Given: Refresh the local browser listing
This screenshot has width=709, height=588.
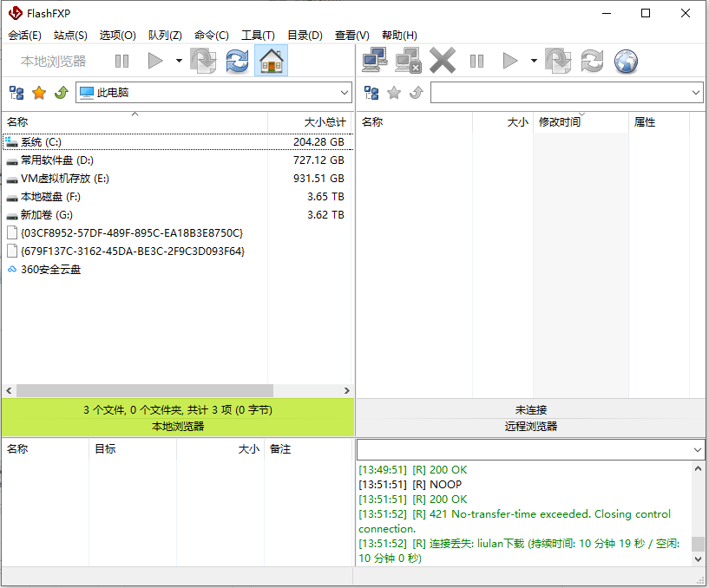Looking at the screenshot, I should click(x=238, y=61).
